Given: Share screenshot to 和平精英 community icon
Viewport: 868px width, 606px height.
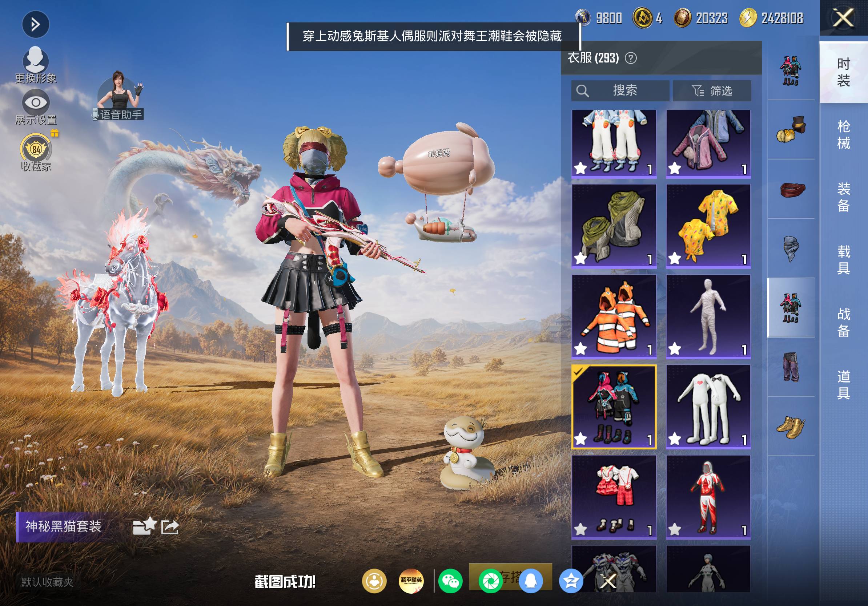Looking at the screenshot, I should click(x=411, y=581).
